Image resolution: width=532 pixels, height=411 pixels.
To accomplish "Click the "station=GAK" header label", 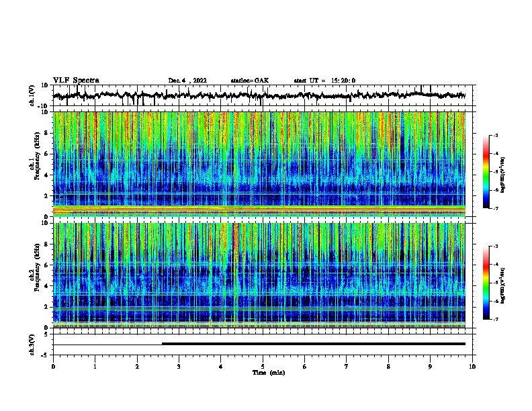I will [249, 81].
